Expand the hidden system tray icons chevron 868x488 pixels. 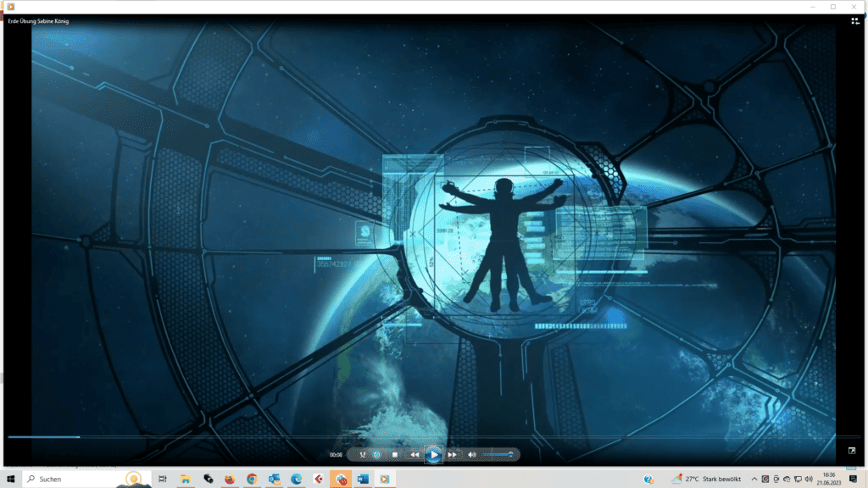tap(754, 479)
